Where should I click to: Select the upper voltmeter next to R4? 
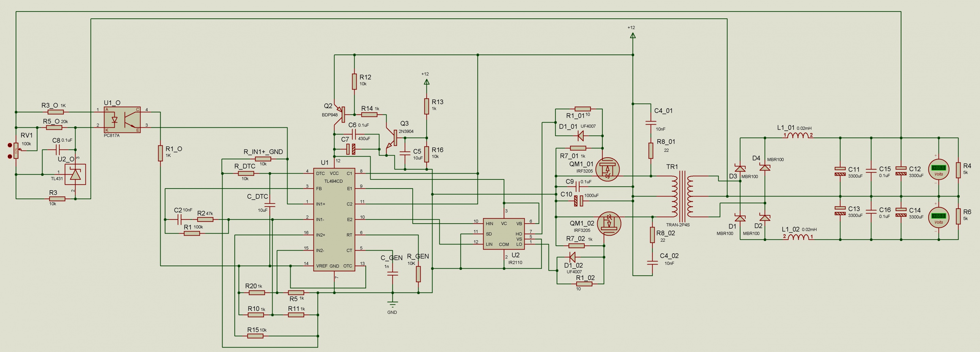939,169
